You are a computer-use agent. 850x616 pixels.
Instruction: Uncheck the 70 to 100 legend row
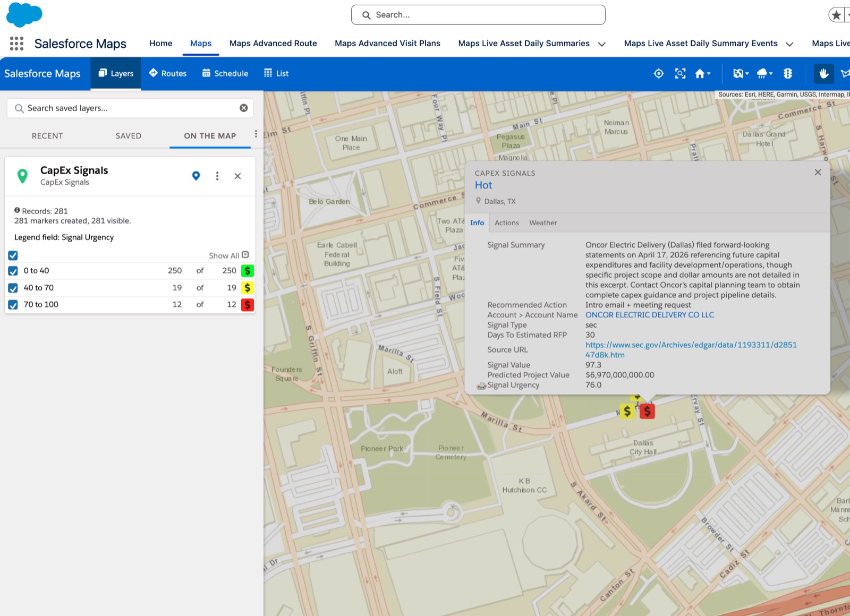pyautogui.click(x=13, y=305)
